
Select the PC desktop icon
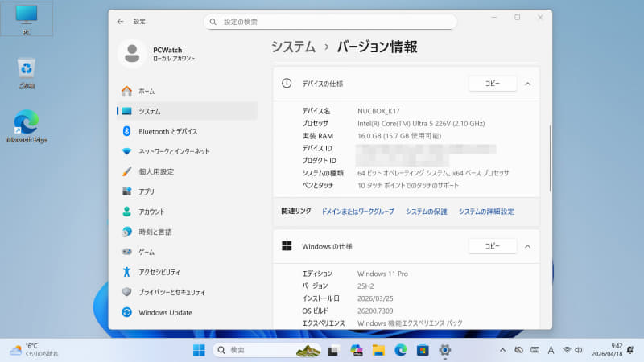27,19
